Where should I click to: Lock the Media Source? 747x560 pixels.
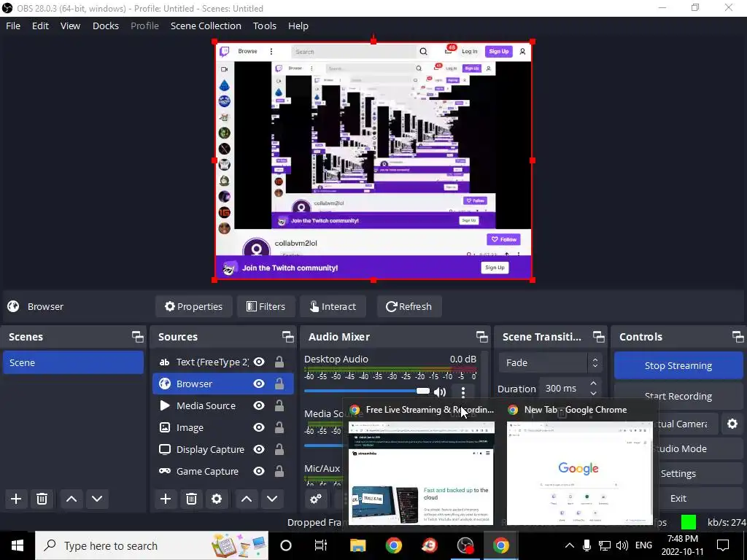[x=279, y=405]
